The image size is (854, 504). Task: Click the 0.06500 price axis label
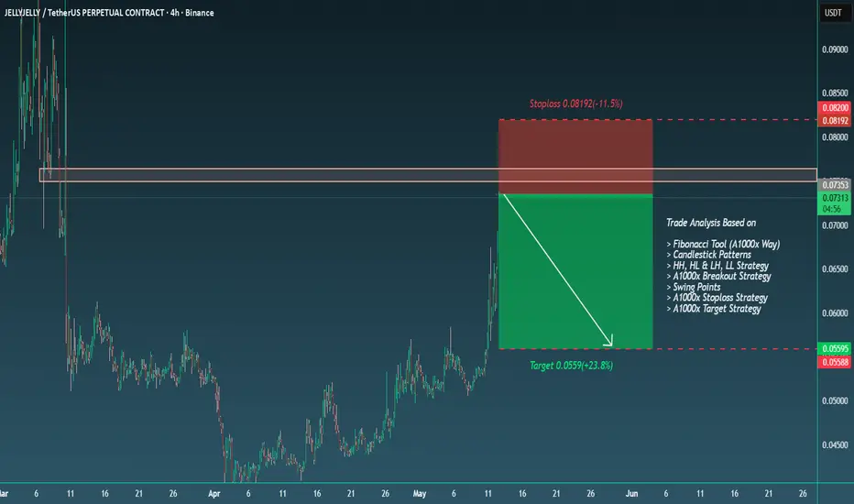(x=835, y=269)
